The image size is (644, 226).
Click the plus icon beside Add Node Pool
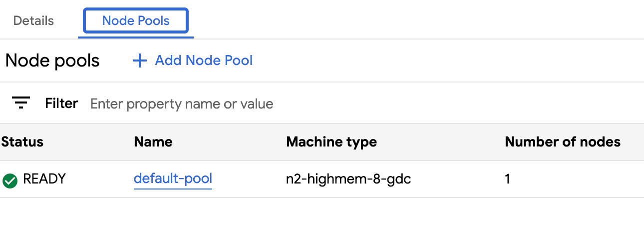(x=139, y=61)
